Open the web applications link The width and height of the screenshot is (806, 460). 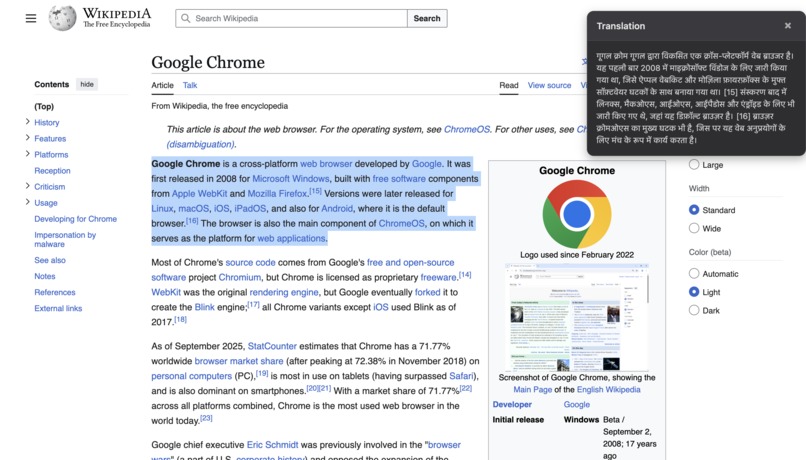[291, 238]
